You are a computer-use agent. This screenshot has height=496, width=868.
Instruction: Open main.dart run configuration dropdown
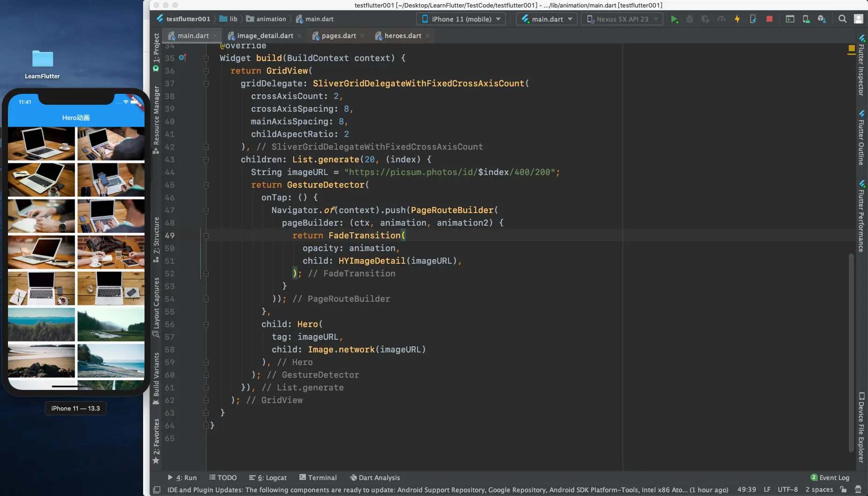(x=547, y=19)
